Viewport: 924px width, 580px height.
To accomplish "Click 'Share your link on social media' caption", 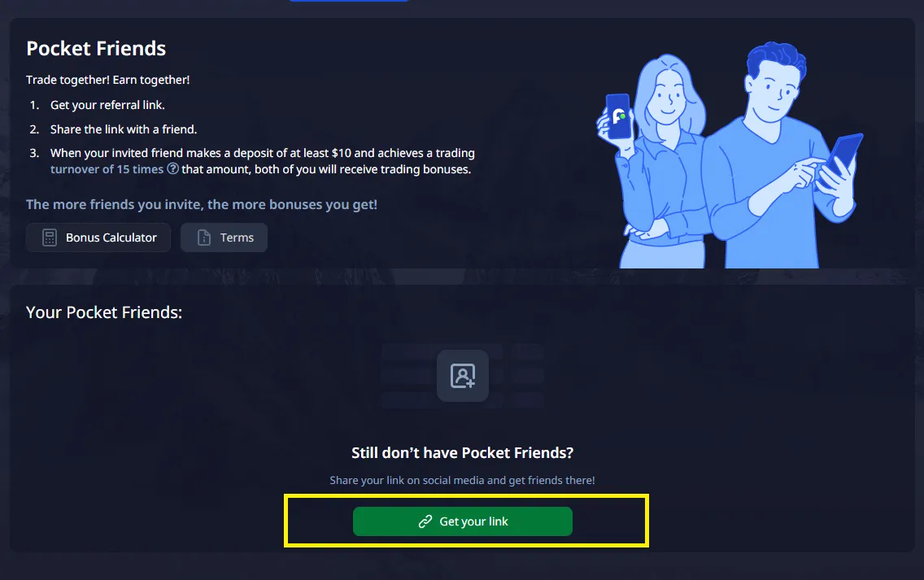I will (x=463, y=481).
